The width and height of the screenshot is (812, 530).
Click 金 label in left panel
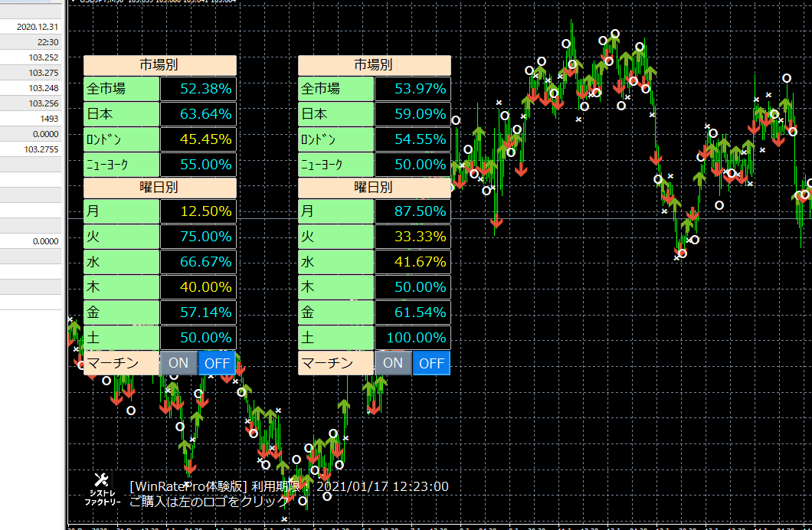tap(121, 312)
